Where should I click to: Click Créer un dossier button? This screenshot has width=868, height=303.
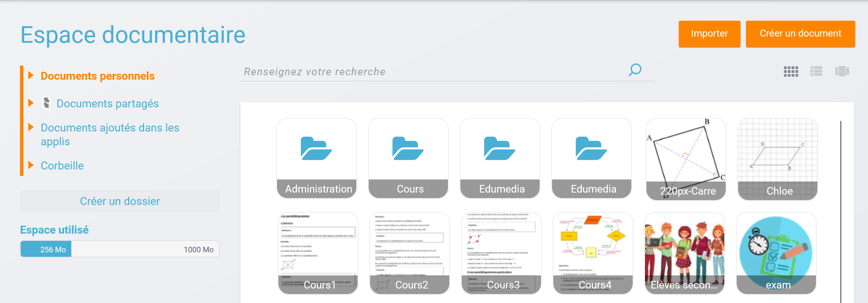pyautogui.click(x=120, y=201)
